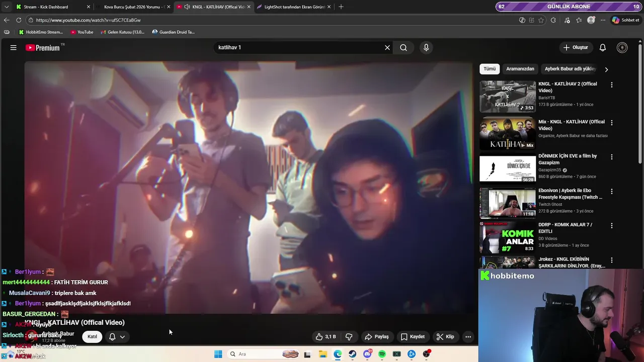Open YouTube notifications bell

(x=602, y=48)
